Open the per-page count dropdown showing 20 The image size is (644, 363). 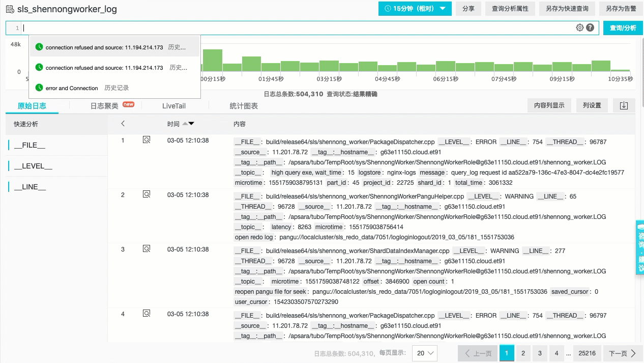pos(424,353)
